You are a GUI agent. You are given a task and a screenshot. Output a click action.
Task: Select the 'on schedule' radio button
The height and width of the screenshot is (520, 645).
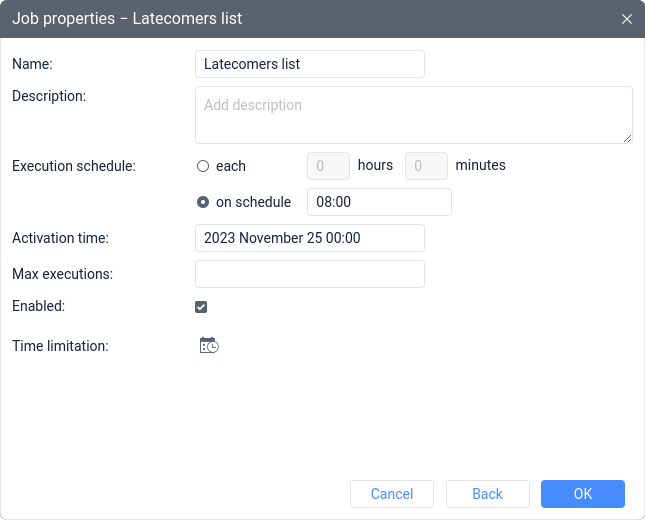[x=203, y=202]
